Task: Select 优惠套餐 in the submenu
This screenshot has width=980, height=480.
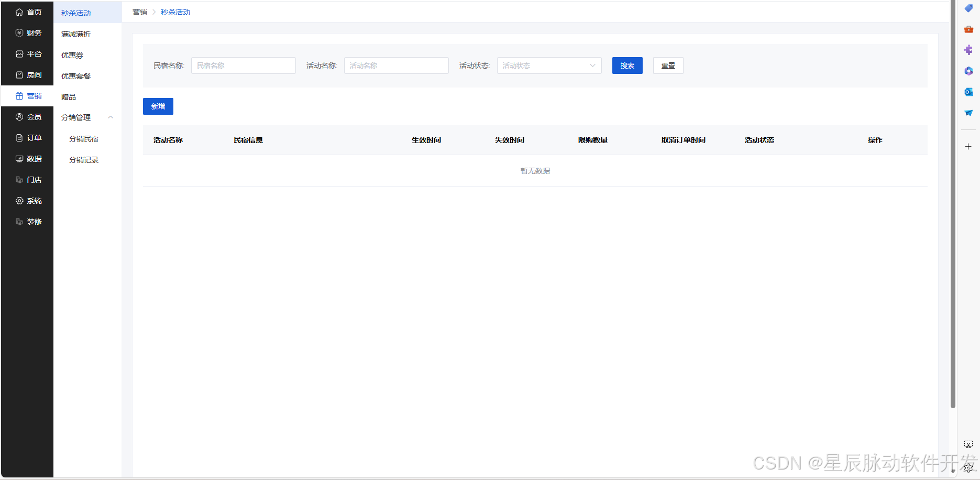Action: pos(87,76)
